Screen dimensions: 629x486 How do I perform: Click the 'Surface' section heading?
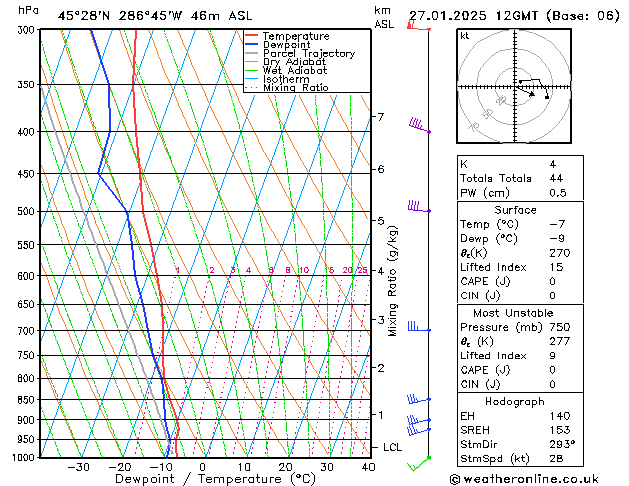tap(515, 210)
